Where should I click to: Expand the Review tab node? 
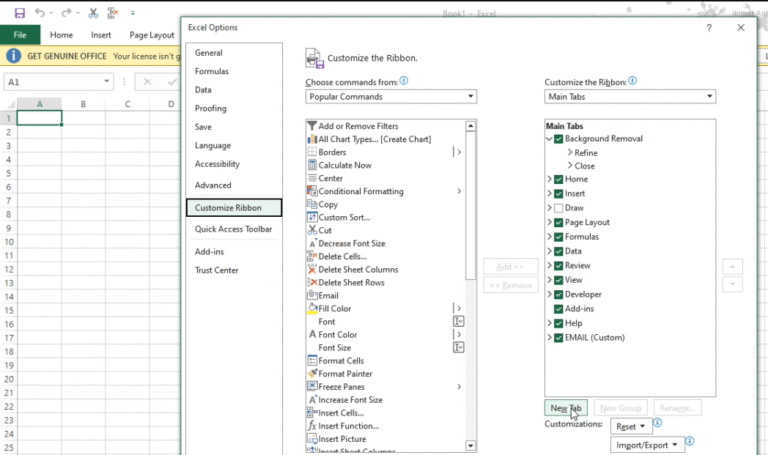tap(549, 265)
